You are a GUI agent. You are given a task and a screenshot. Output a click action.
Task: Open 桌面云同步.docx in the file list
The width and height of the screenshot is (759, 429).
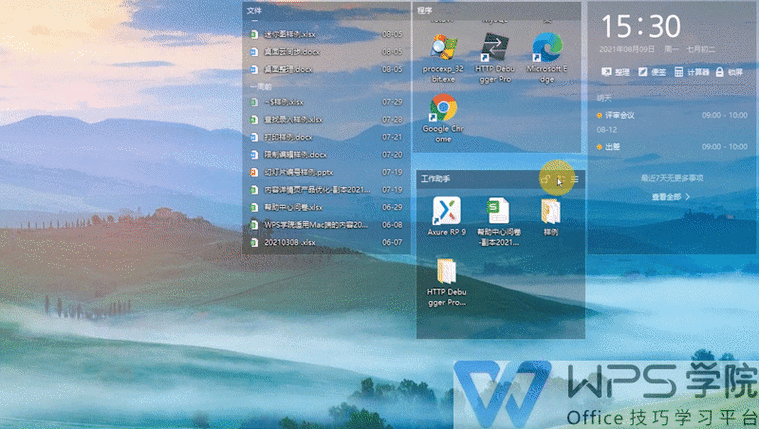click(326, 52)
